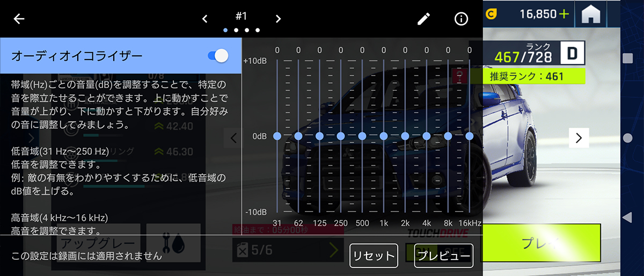The image size is (644, 276).
Task: Select the fourth preset page dot
Action: point(258,30)
